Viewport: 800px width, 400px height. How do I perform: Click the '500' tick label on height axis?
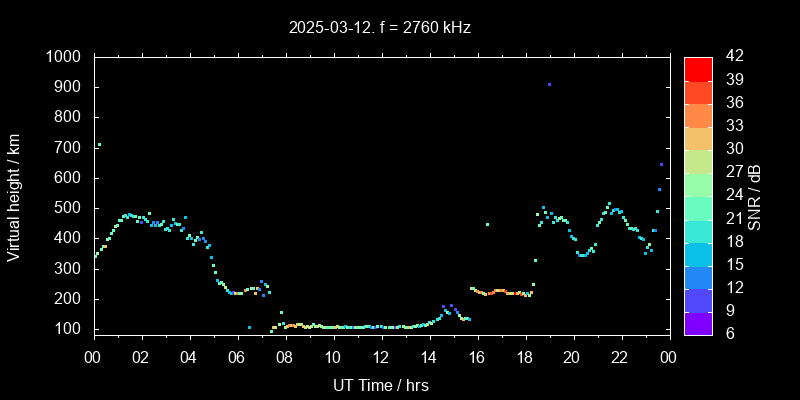pos(69,208)
